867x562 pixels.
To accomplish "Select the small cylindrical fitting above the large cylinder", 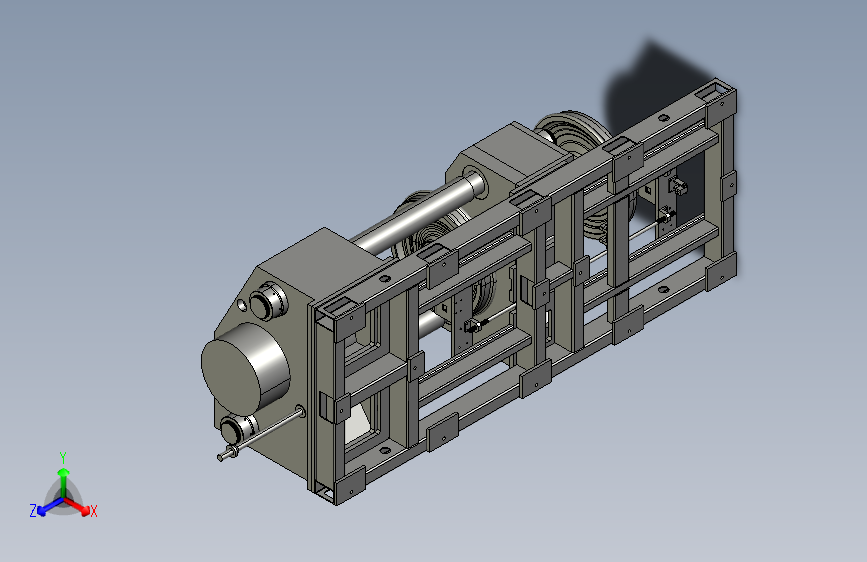I will point(268,301).
